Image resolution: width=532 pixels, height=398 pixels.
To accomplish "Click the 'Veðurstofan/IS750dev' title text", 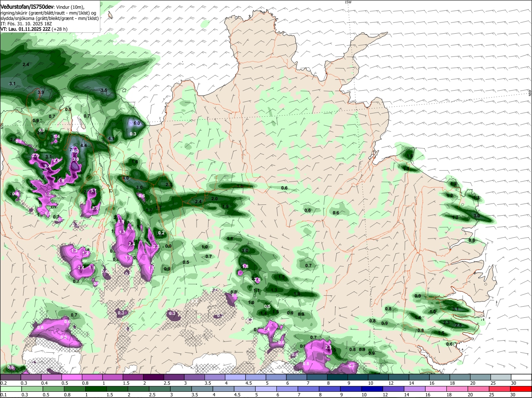I will 27,7.
